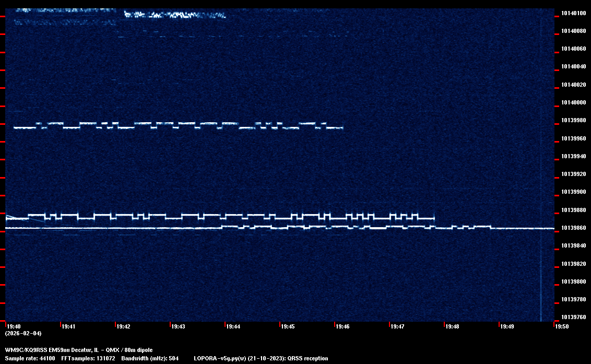The image size is (591, 364).
Task: Select the Bandwidth (mHz): 504 text
Action: 150,358
